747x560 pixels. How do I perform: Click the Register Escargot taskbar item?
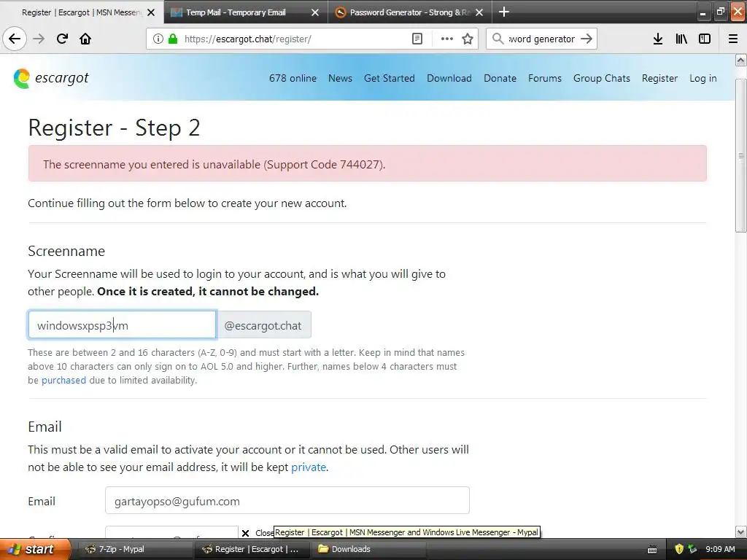pyautogui.click(x=252, y=549)
